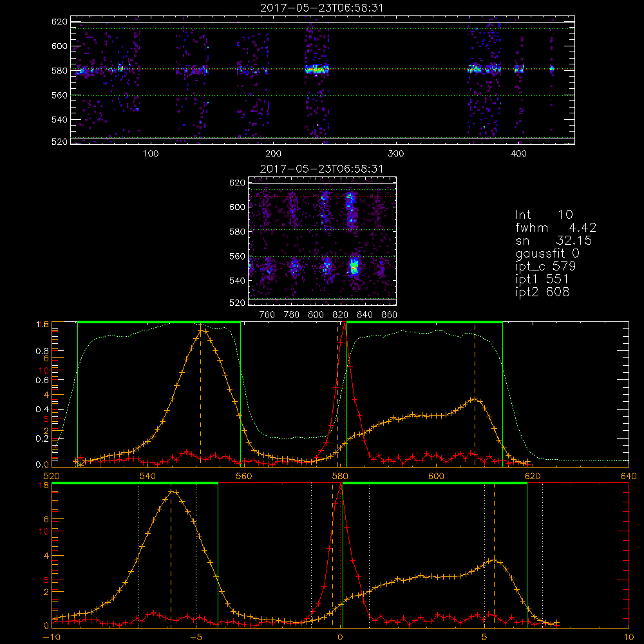Click the orange '5' on the bottom plot x-axis
This screenshot has width=644, height=644.
pos(484,638)
